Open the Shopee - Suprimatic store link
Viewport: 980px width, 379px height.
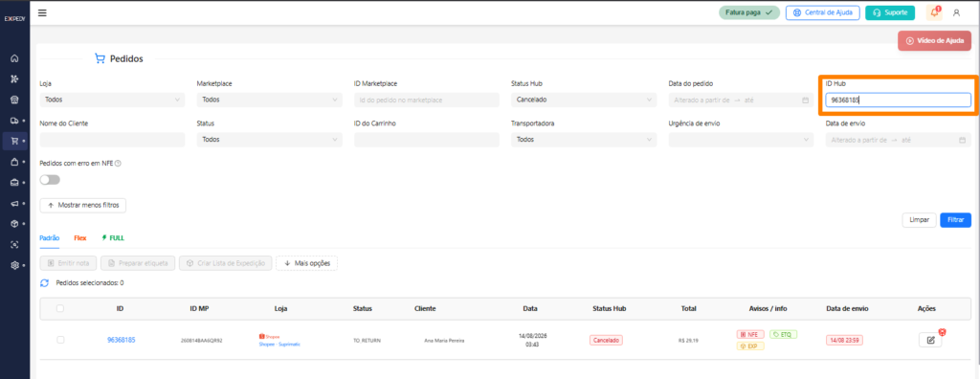(x=279, y=344)
